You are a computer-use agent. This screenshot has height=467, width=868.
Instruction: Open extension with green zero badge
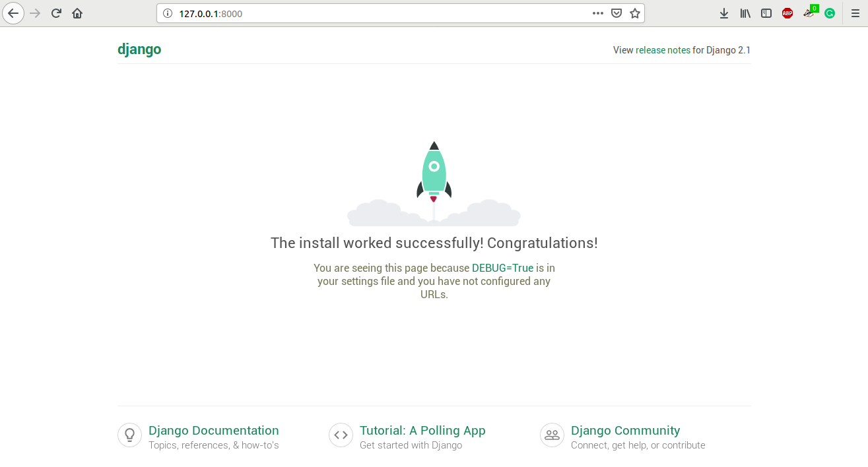tap(810, 13)
